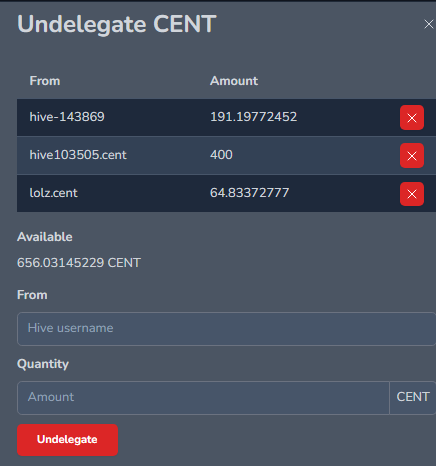The width and height of the screenshot is (436, 466).
Task: Focus the Hive username input field
Action: [226, 329]
